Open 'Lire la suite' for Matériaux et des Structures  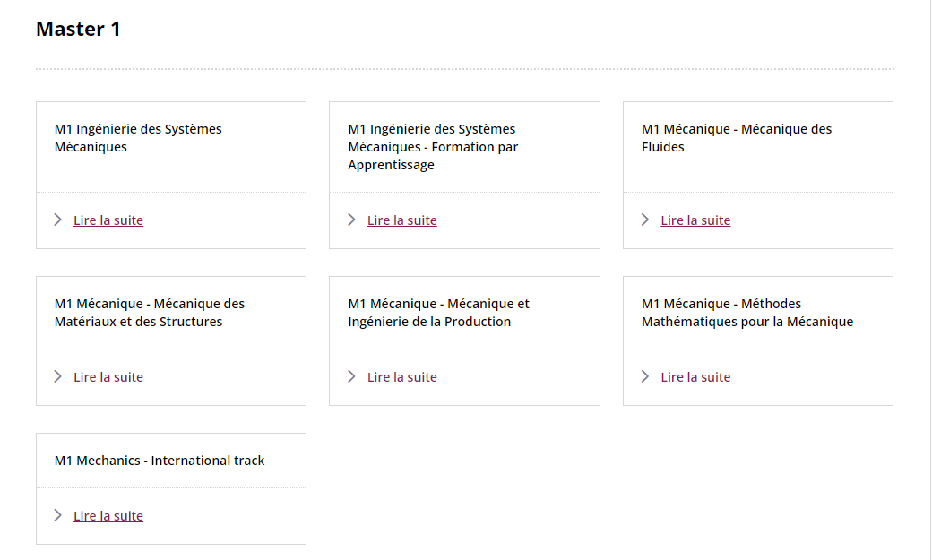coord(108,377)
